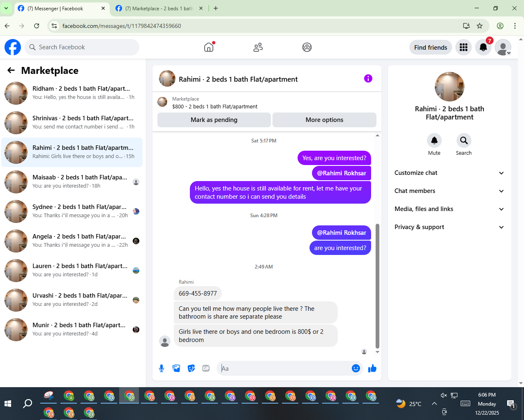This screenshot has width=524, height=420.
Task: Switch to Marketplace - 2 beds 1 bath tab
Action: click(159, 8)
